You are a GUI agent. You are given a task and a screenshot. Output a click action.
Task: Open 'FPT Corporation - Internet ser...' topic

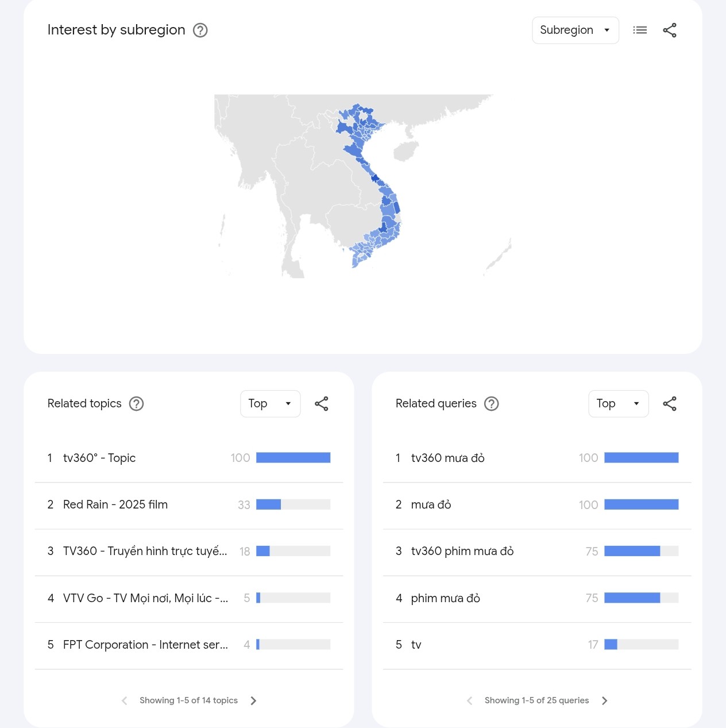pyautogui.click(x=145, y=645)
